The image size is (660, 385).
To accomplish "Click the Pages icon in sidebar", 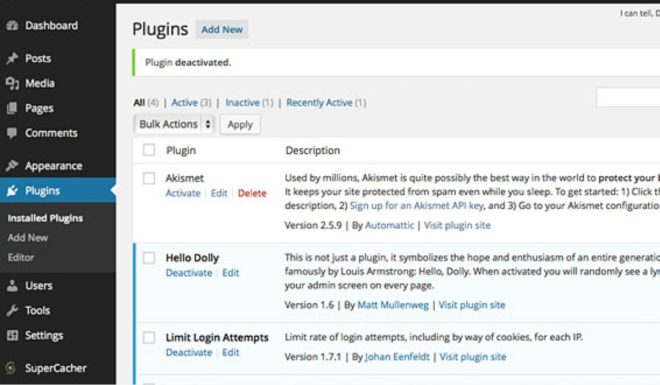I will click(x=12, y=108).
